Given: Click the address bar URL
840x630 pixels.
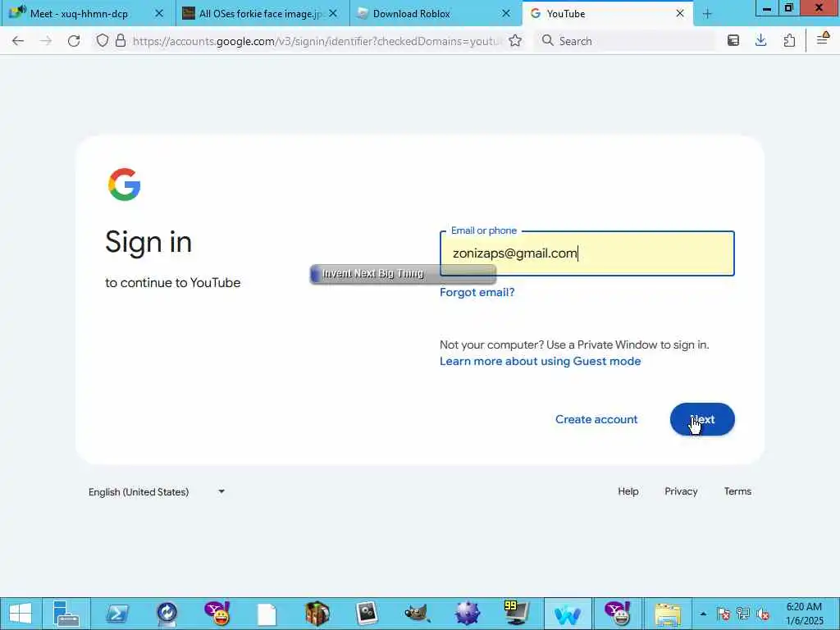Looking at the screenshot, I should pos(316,41).
